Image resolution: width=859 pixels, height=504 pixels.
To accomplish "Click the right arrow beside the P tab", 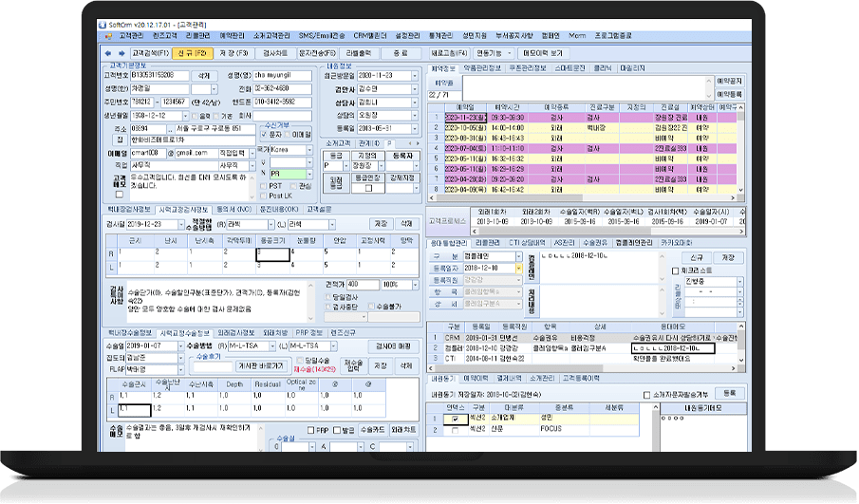I will point(417,143).
